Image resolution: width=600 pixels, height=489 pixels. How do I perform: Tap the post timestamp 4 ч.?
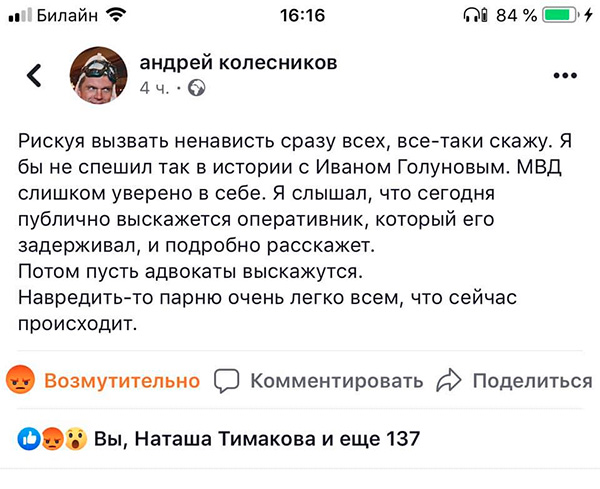[x=155, y=88]
